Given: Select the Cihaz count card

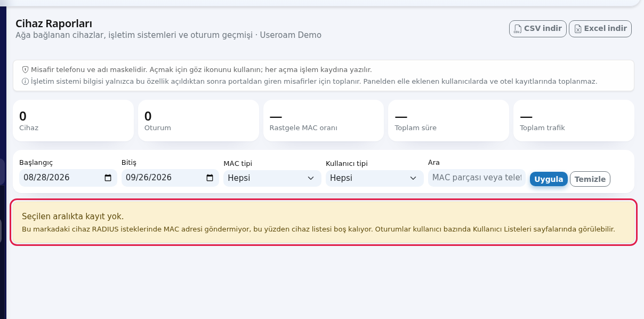Looking at the screenshot, I should [x=73, y=121].
